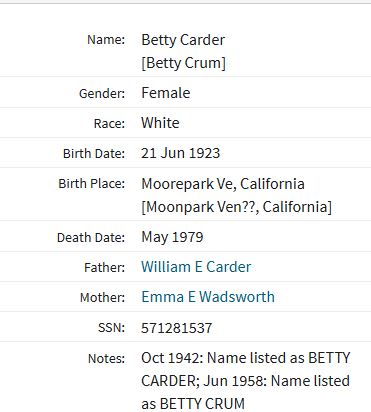Click the birth date 21 Jun 1923
371x412 pixels.
click(x=180, y=153)
